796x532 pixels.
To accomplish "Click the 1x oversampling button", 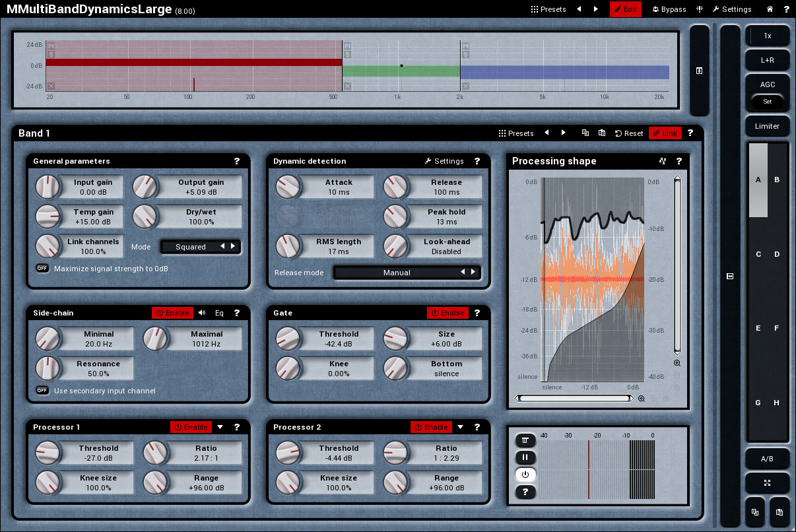I will click(x=767, y=36).
